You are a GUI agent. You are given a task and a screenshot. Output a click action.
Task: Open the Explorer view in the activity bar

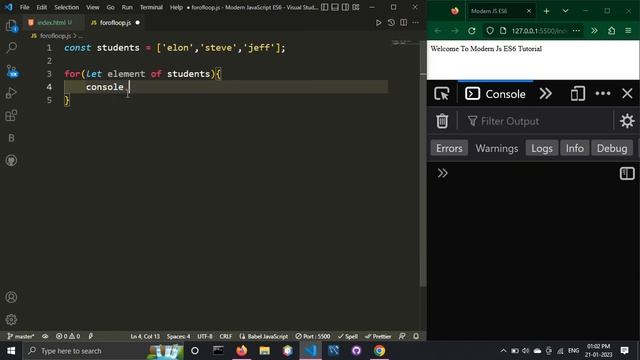tap(11, 26)
